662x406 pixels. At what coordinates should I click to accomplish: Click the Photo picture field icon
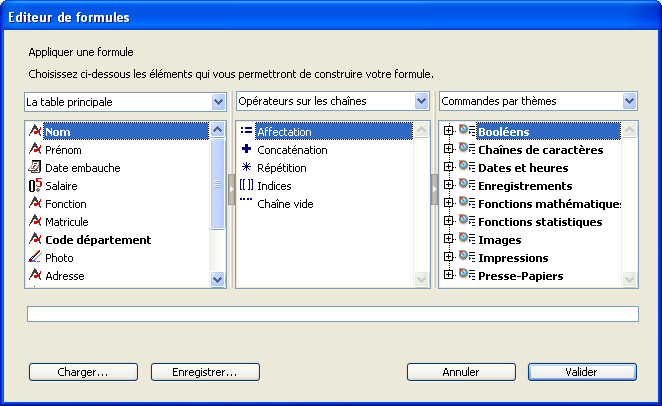[x=35, y=258]
